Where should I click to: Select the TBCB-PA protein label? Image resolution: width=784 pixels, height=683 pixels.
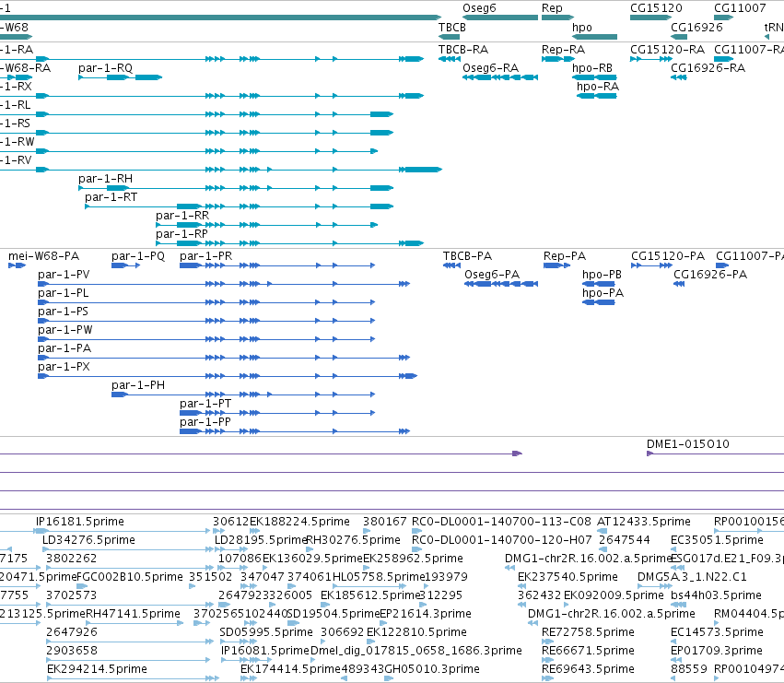click(467, 256)
